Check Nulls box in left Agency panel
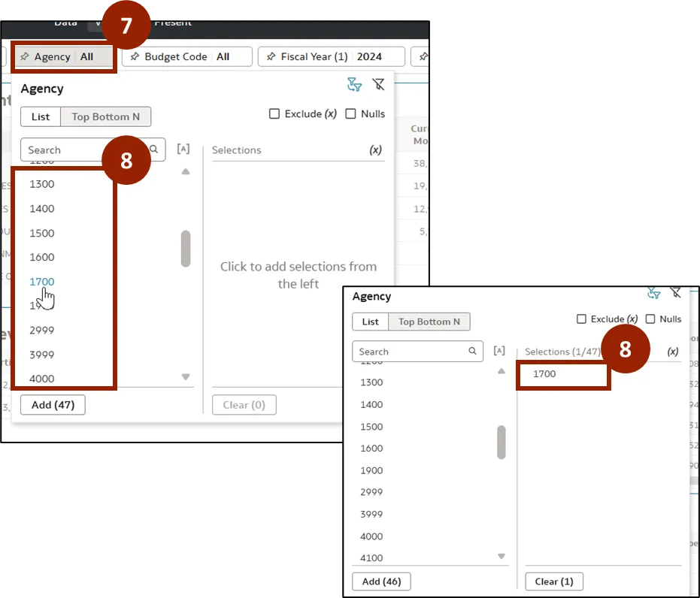 (x=351, y=113)
